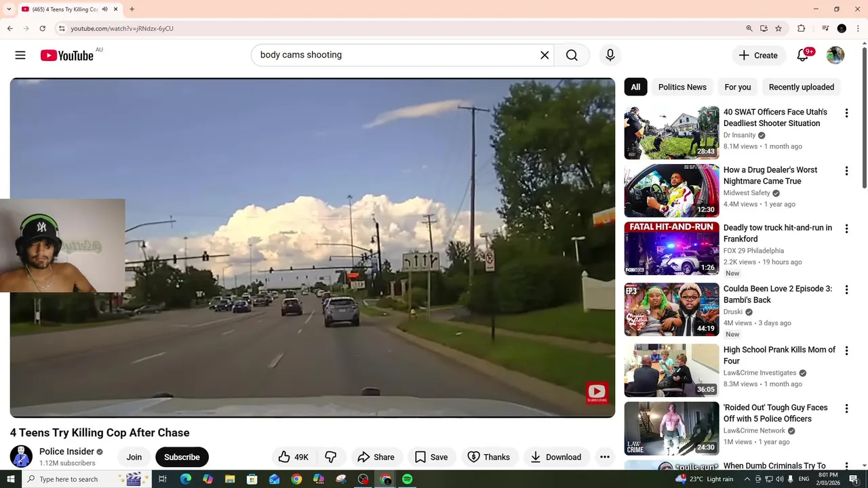
Task: Reload the page in Chrome
Action: [x=42, y=28]
